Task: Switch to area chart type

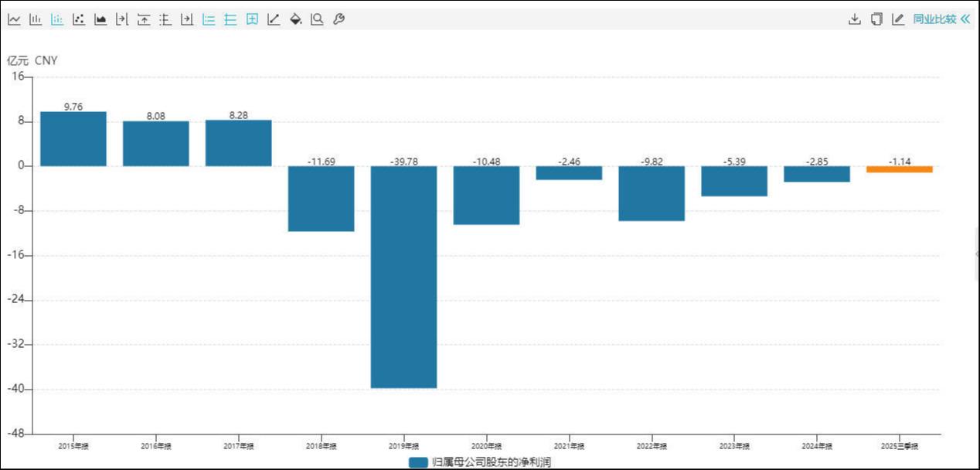Action: click(100, 19)
